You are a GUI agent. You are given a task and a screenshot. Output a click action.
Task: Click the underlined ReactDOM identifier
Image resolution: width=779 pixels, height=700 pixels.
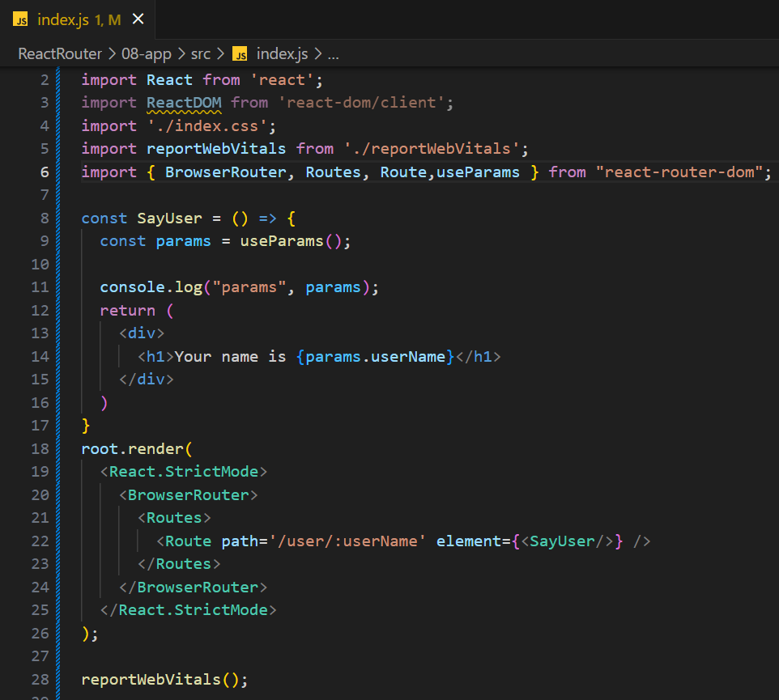(x=184, y=103)
